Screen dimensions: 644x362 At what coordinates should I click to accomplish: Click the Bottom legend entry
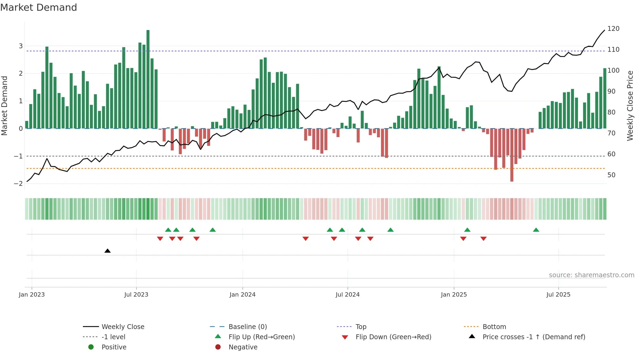coord(485,327)
